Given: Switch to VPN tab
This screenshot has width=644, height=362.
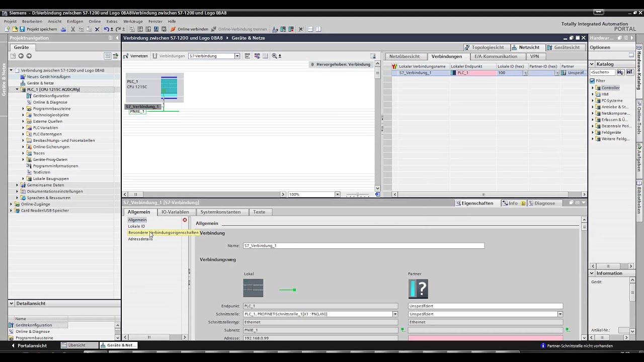Looking at the screenshot, I should [534, 56].
